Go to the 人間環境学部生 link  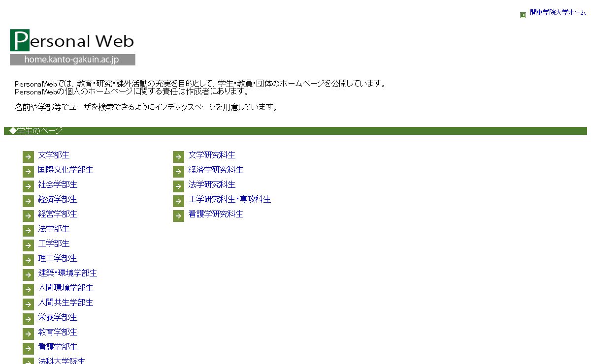coord(66,288)
